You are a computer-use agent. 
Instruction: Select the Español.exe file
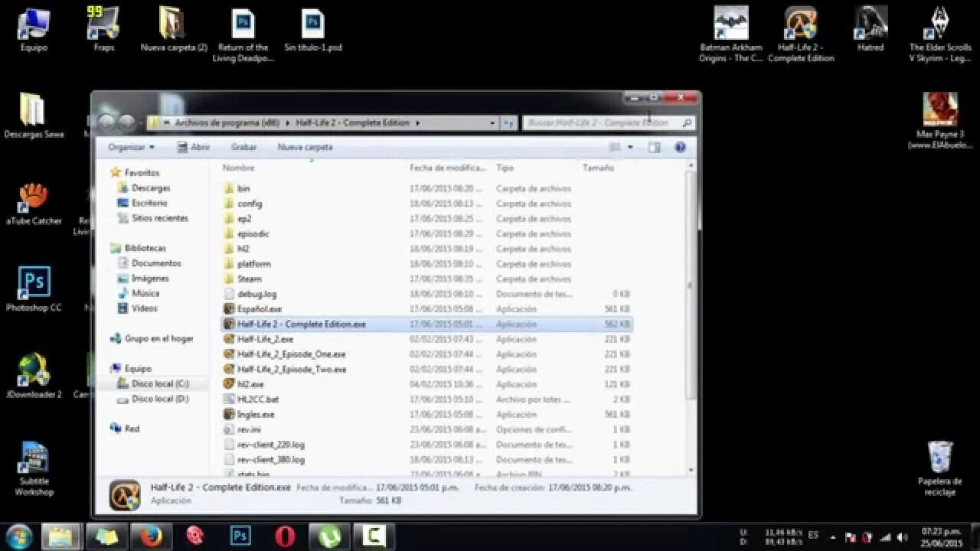pyautogui.click(x=426, y=309)
